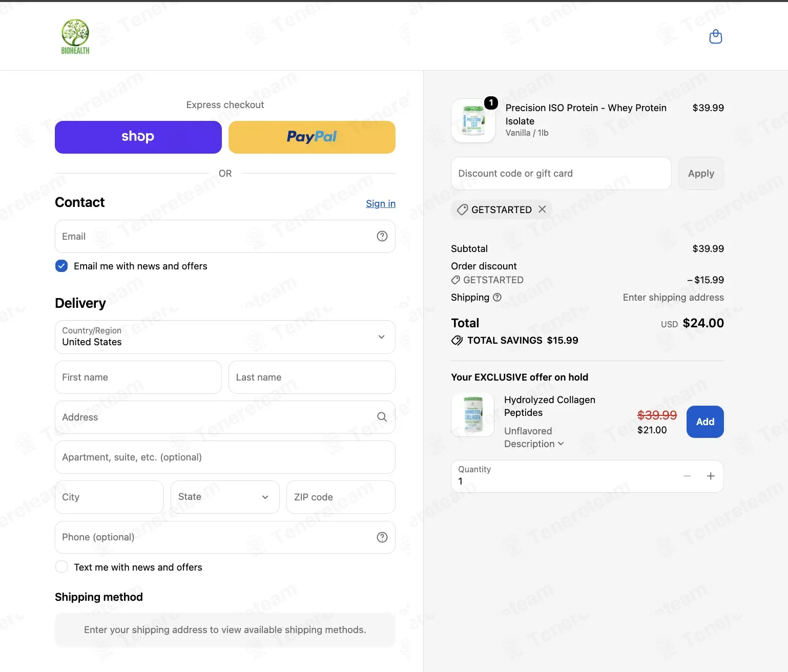Expand the collagen Description
Image resolution: width=788 pixels, height=672 pixels.
534,444
